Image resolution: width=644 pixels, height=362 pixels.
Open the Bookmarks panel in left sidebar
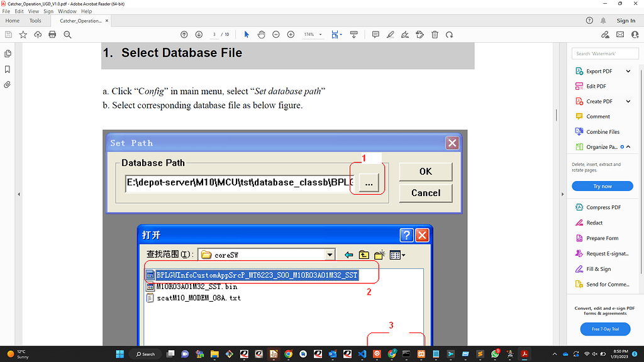pyautogui.click(x=8, y=69)
